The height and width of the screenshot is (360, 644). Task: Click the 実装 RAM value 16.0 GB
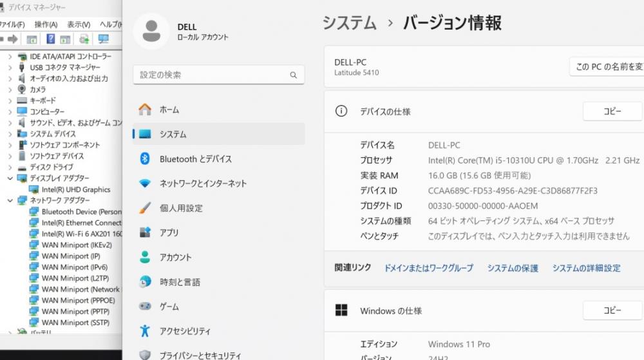click(479, 175)
